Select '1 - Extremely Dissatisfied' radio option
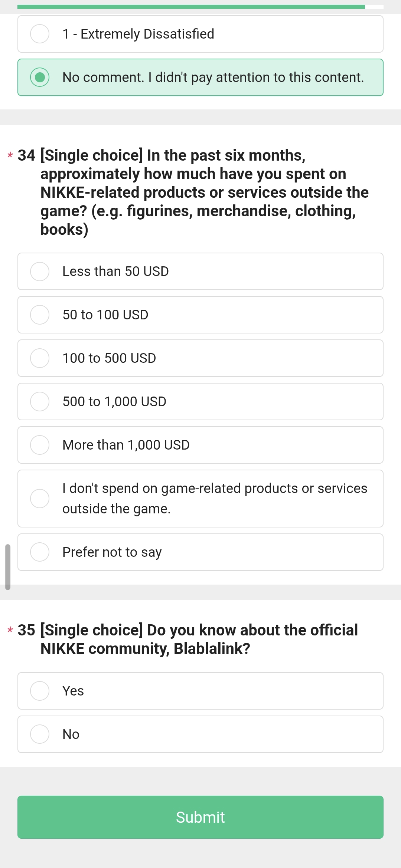Screen dimensions: 401x868 [x=40, y=34]
